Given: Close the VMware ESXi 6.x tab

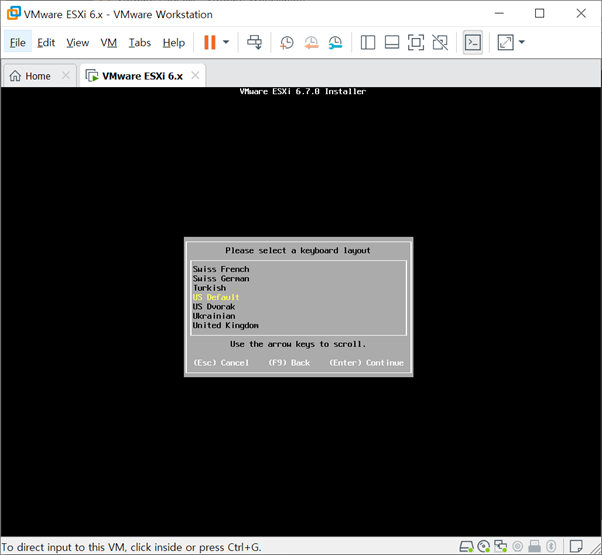Looking at the screenshot, I should [x=195, y=75].
